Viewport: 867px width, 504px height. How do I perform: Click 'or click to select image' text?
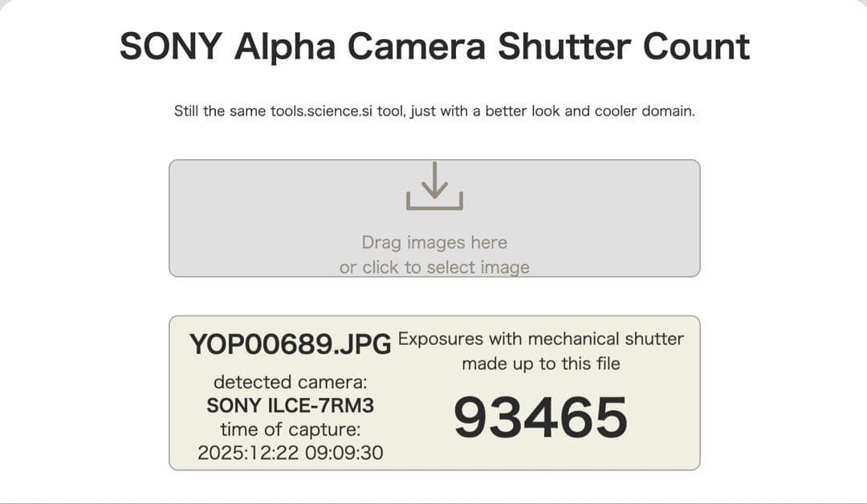coord(433,266)
